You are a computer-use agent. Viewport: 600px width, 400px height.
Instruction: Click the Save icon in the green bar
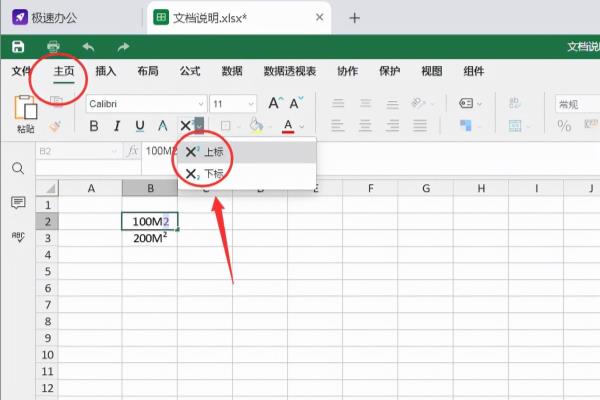click(x=18, y=47)
